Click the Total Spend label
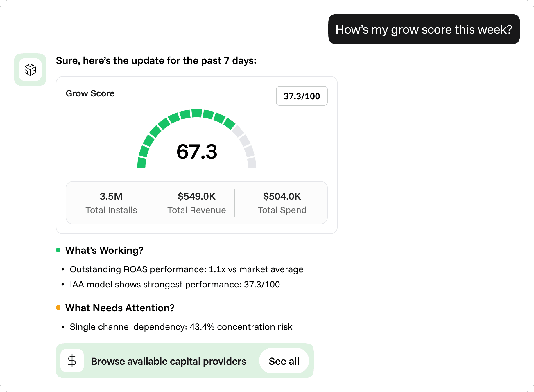The width and height of the screenshot is (534, 392). coord(282,210)
